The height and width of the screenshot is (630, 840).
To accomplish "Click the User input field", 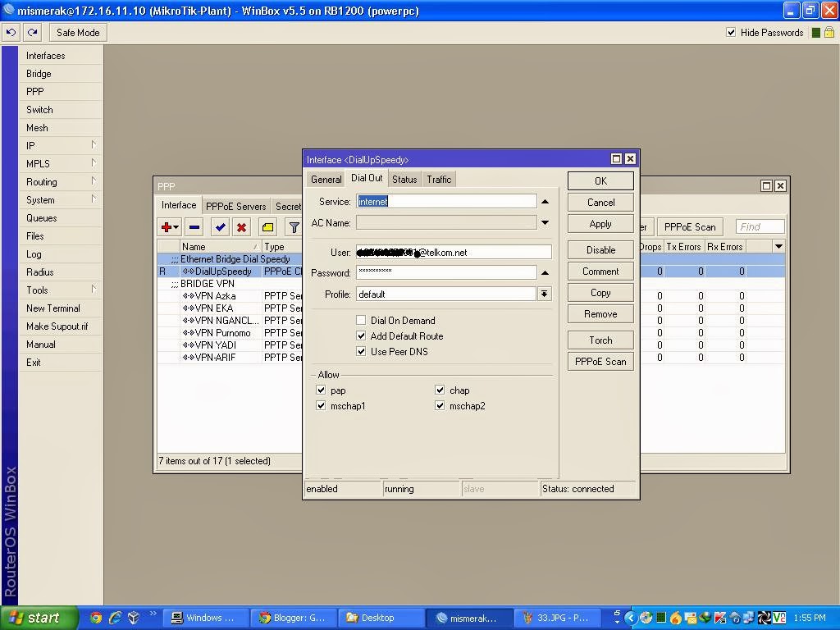I will [x=454, y=253].
